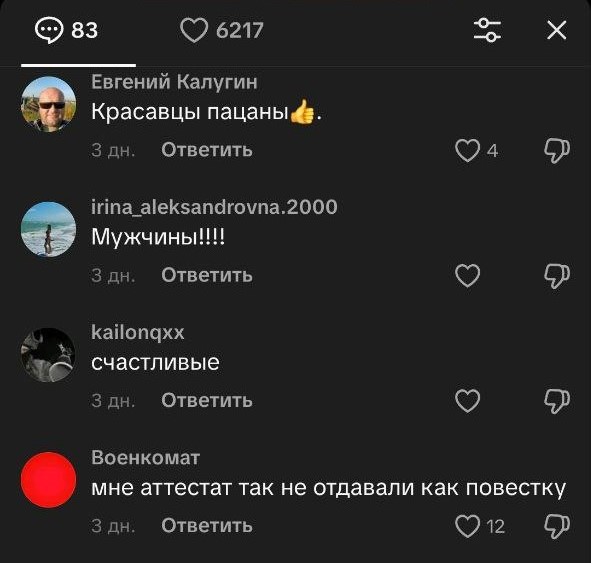Like Евгений Калугин's comment
The width and height of the screenshot is (591, 563).
tap(467, 150)
